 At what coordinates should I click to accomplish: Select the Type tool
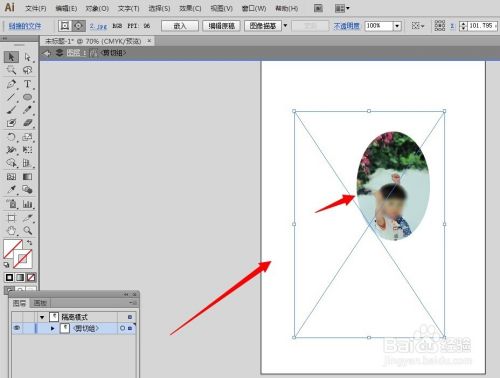coord(28,84)
